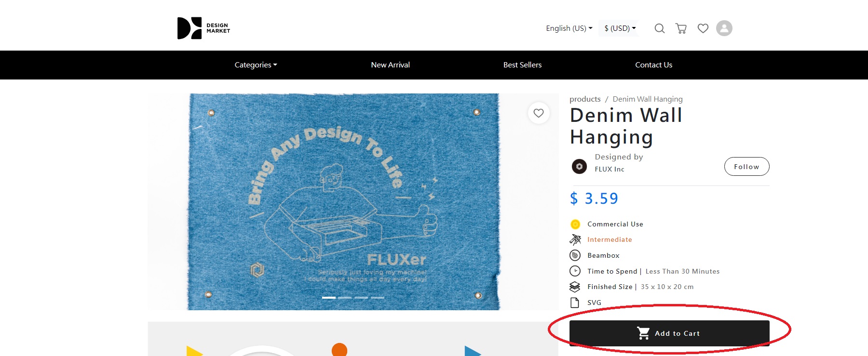Click the Commercial Use yellow badge icon
Viewport: 868px width, 356px height.
coord(575,224)
